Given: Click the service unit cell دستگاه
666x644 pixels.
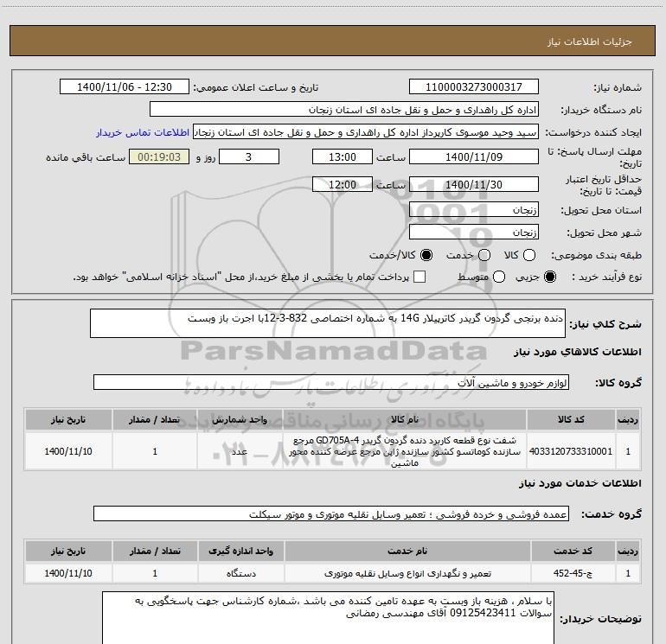Looking at the screenshot, I should click(x=240, y=573).
